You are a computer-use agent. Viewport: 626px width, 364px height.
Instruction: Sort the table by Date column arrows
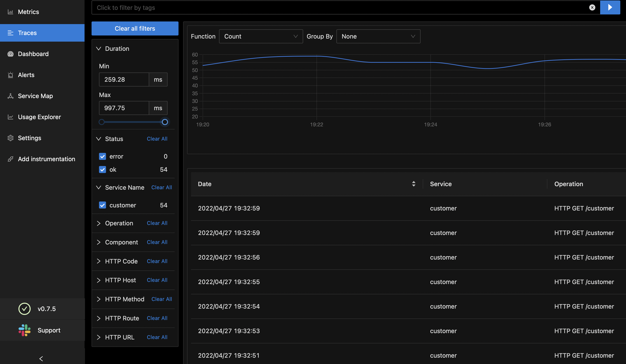pyautogui.click(x=414, y=184)
